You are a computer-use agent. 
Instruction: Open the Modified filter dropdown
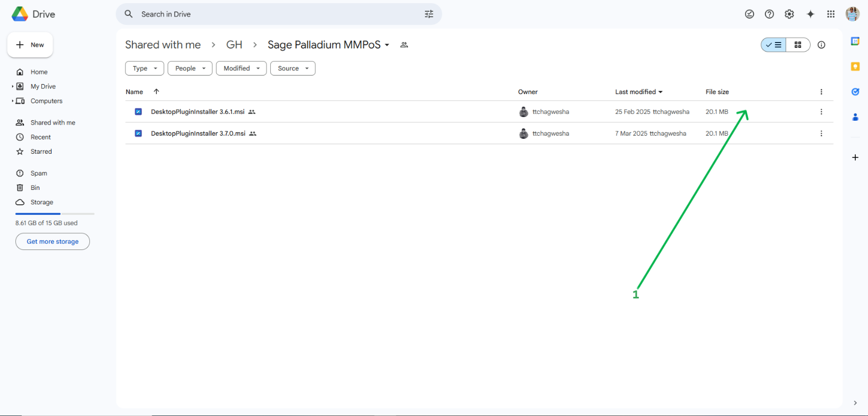coord(241,68)
